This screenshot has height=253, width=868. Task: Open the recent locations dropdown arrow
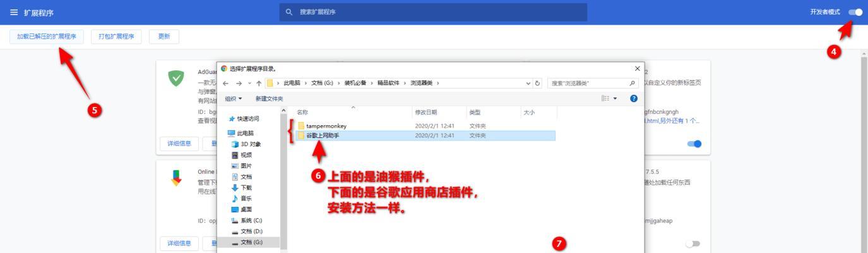249,83
